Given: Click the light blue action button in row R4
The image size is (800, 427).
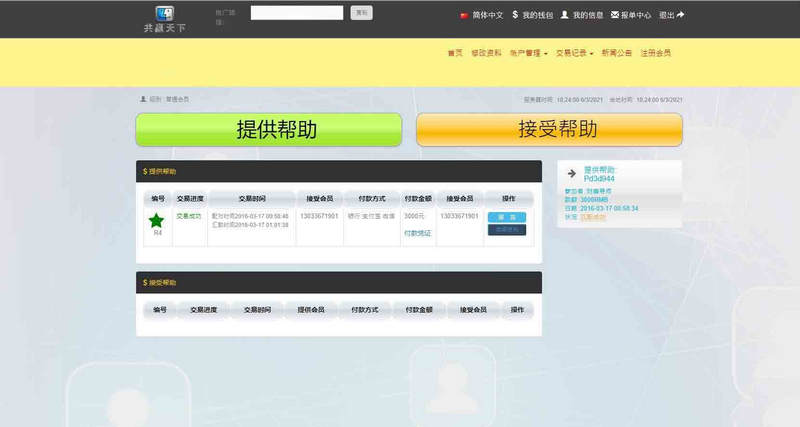Looking at the screenshot, I should [x=506, y=217].
